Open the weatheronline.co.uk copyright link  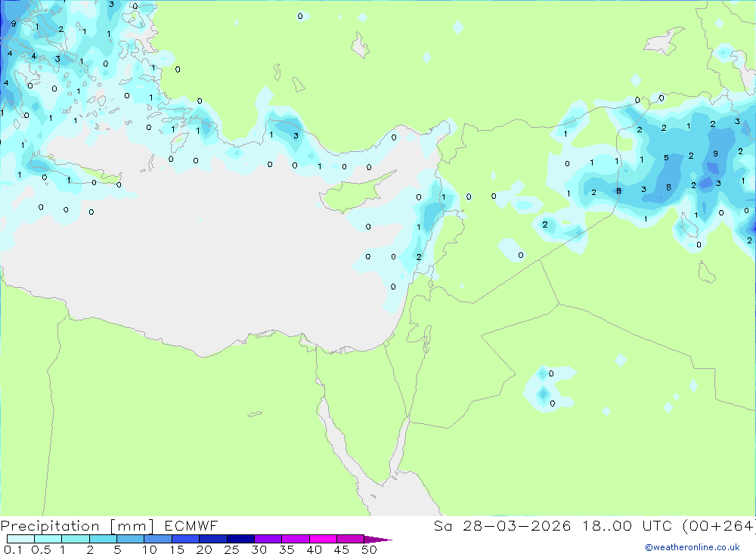tap(692, 547)
